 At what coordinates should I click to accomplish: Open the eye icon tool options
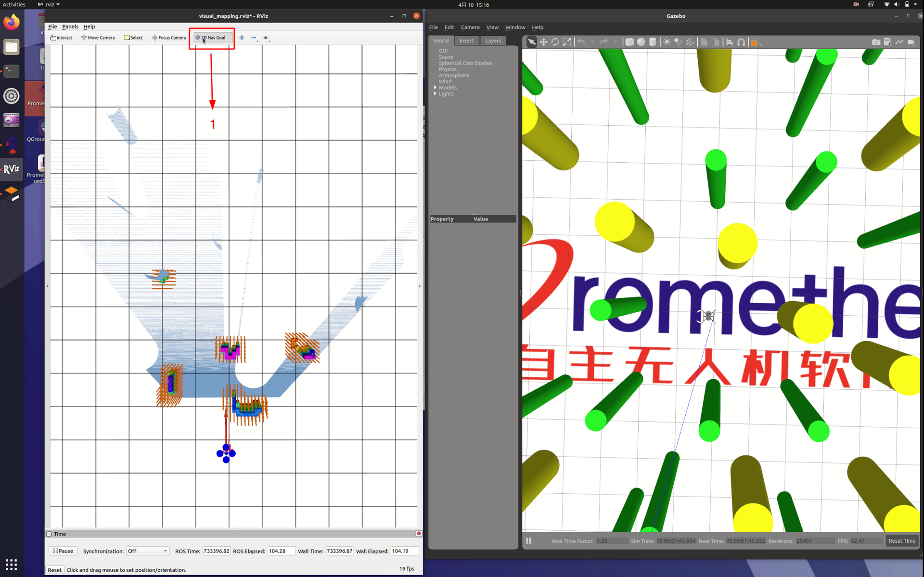(266, 38)
